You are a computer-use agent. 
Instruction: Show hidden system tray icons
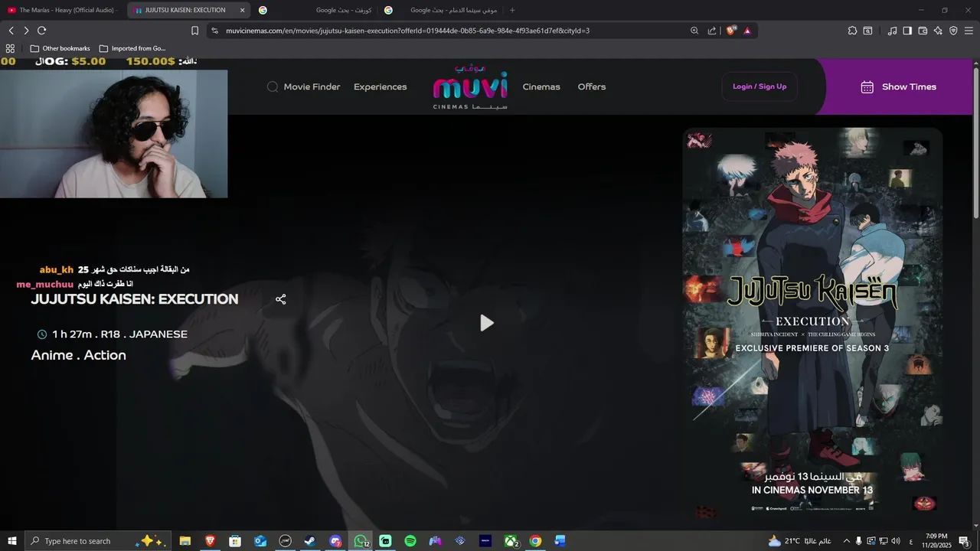pyautogui.click(x=847, y=541)
